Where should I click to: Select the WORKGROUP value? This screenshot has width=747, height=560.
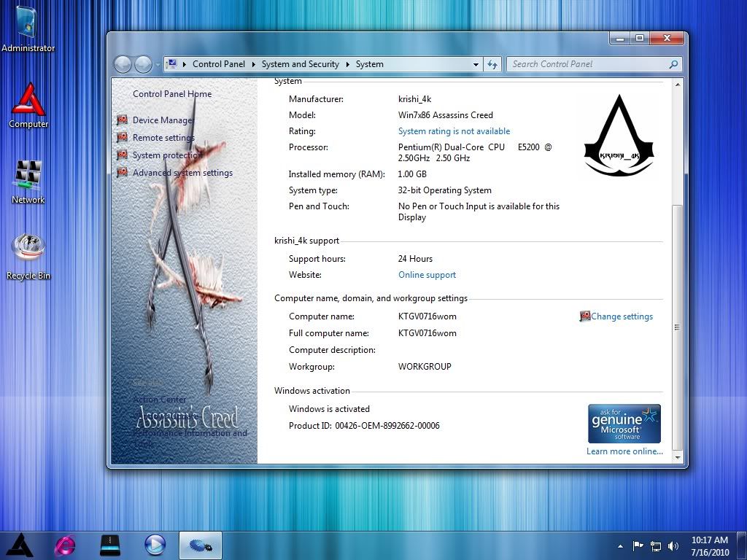425,367
